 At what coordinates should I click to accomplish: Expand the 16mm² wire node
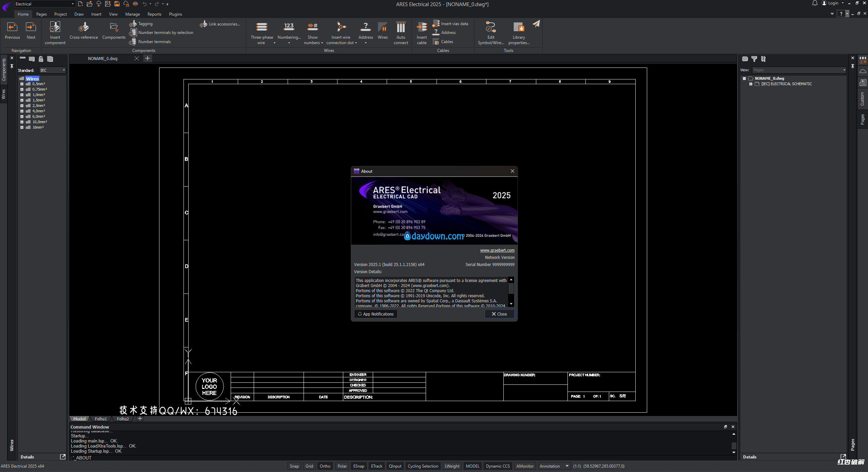(x=22, y=127)
